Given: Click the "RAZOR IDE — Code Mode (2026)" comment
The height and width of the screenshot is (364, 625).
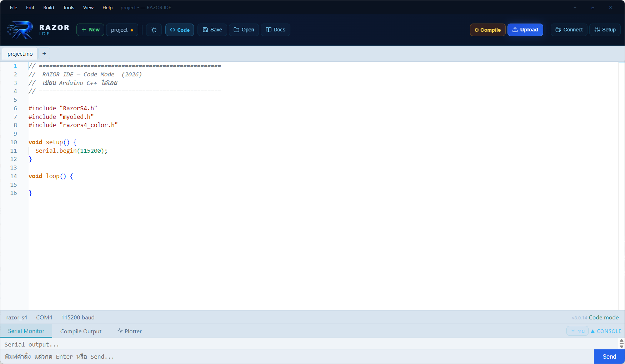Looking at the screenshot, I should [92, 74].
